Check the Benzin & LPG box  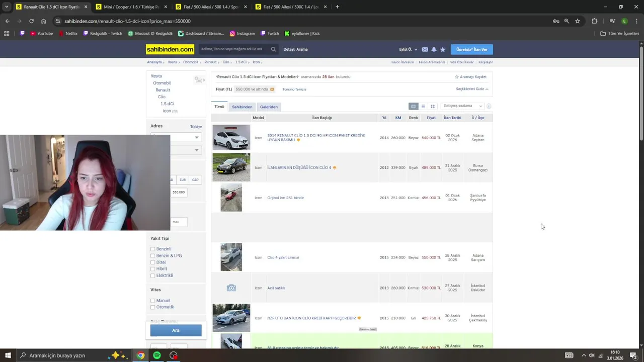pyautogui.click(x=152, y=255)
